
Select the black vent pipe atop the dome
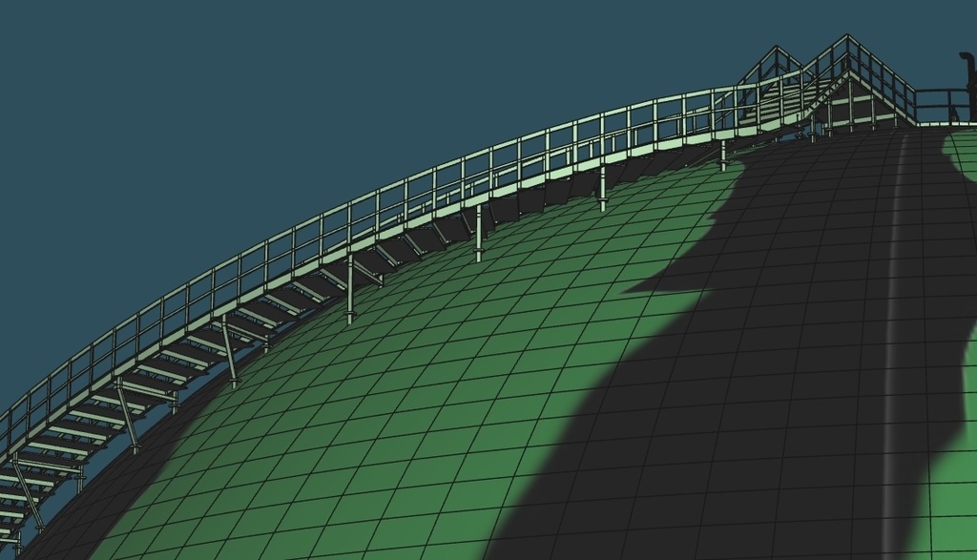[969, 87]
